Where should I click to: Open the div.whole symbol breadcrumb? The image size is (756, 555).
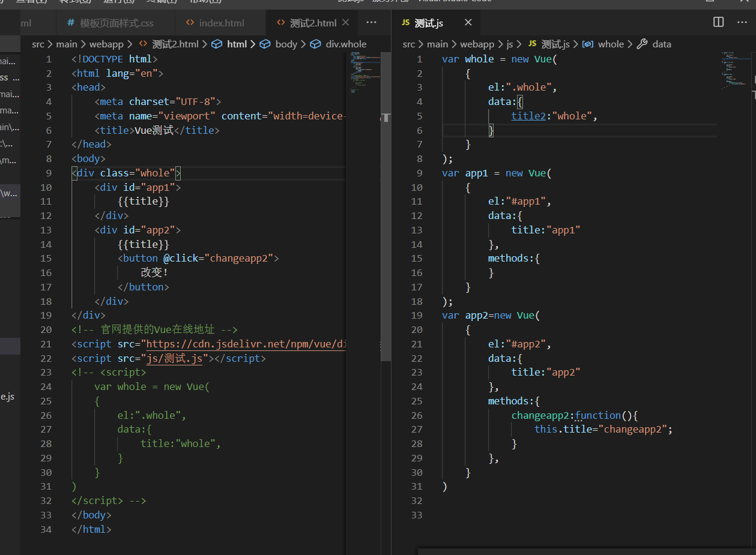click(338, 44)
